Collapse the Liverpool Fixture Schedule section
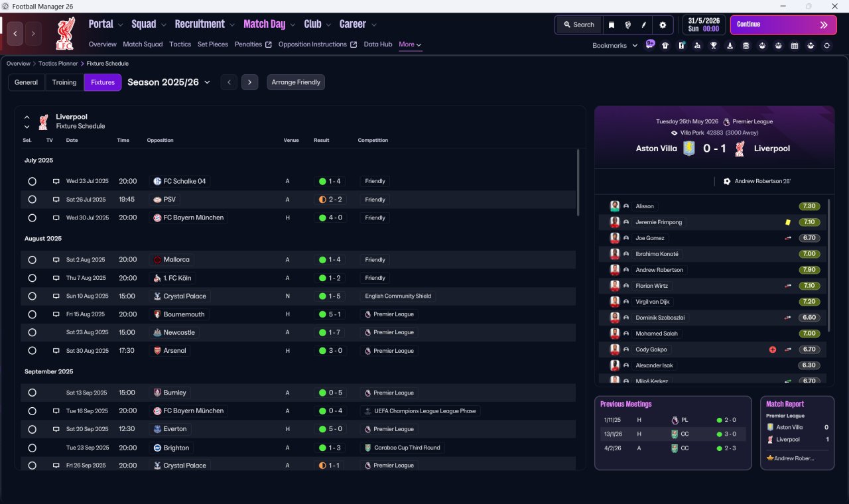The width and height of the screenshot is (849, 504). [x=27, y=117]
